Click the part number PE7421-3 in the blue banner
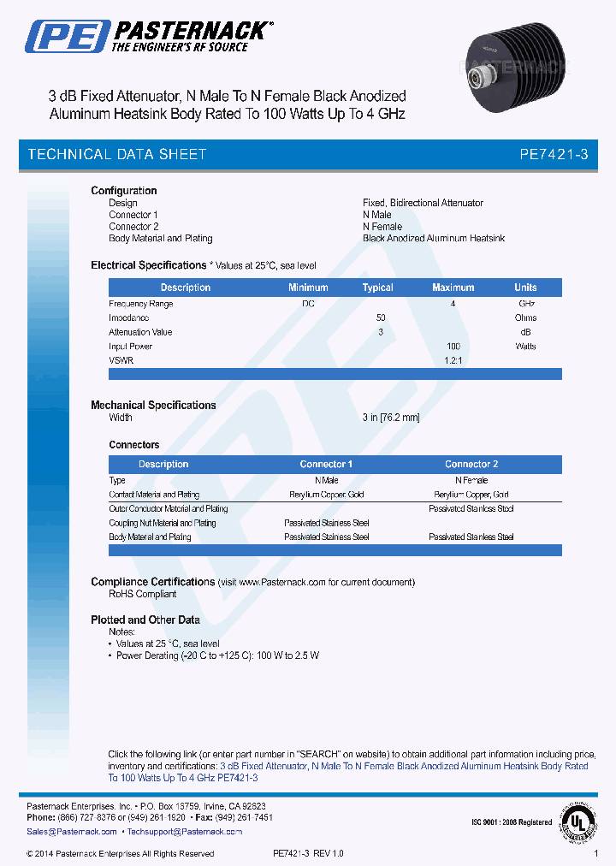Image resolution: width=616 pixels, height=866 pixels. [554, 154]
